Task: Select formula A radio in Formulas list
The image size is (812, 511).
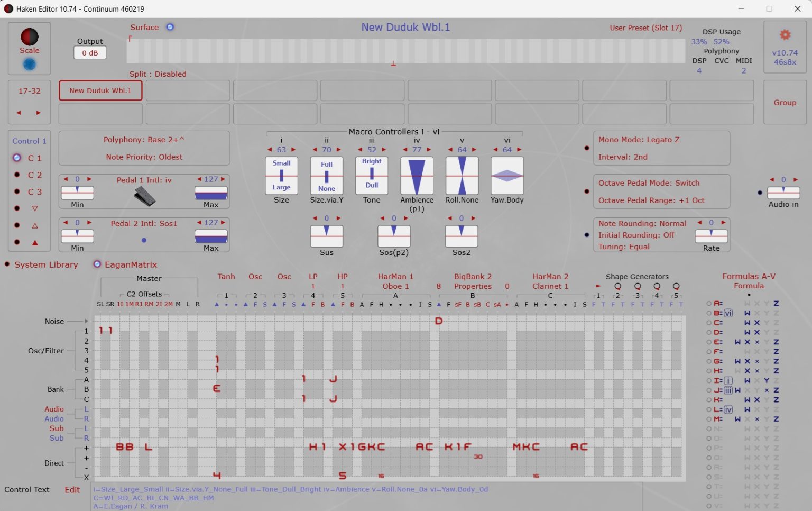Action: (709, 304)
